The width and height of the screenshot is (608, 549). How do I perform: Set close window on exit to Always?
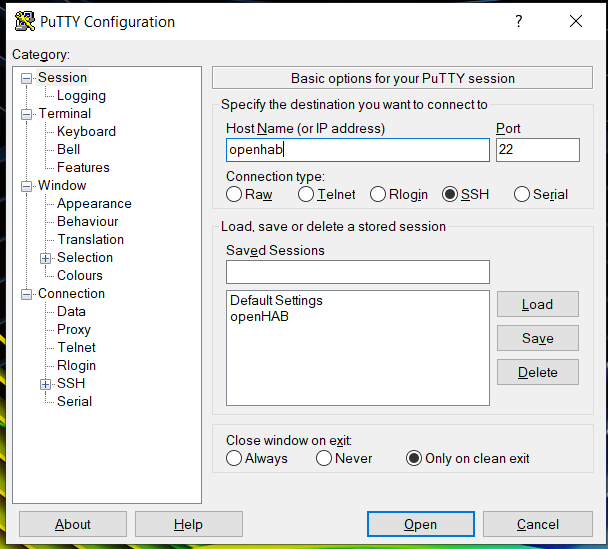tap(234, 458)
